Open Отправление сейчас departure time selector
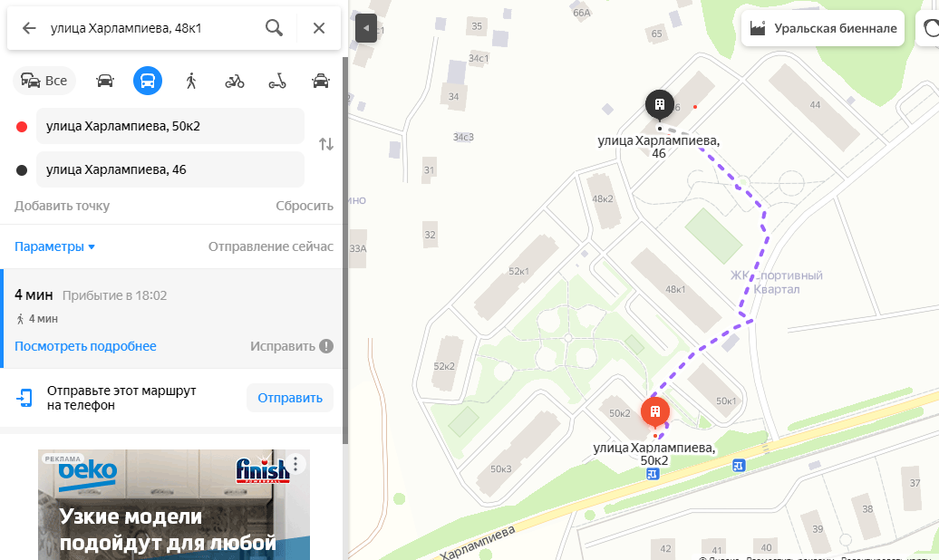 tap(271, 246)
